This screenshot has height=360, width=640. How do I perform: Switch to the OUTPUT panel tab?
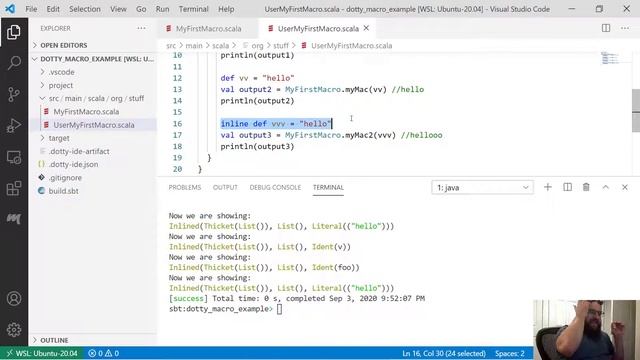click(225, 187)
